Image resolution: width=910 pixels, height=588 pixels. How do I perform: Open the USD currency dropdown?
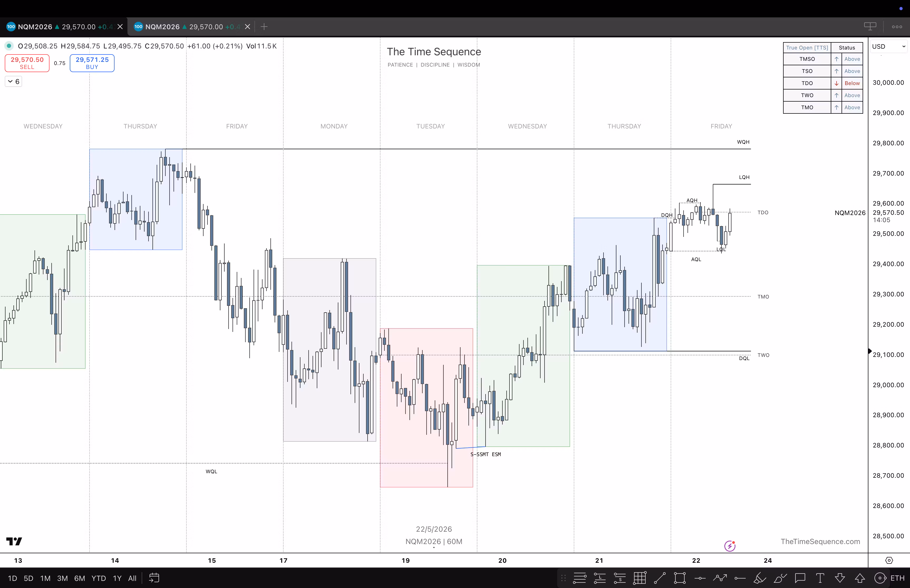point(889,46)
